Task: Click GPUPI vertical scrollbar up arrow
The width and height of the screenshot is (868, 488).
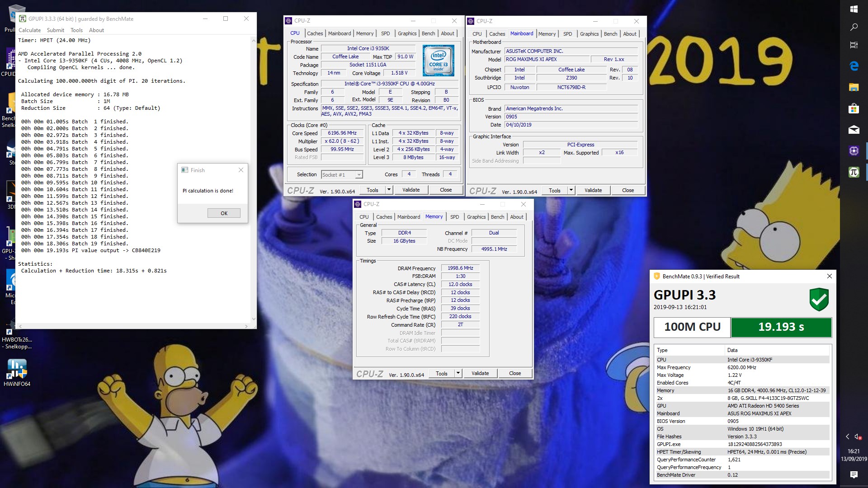Action: click(253, 40)
